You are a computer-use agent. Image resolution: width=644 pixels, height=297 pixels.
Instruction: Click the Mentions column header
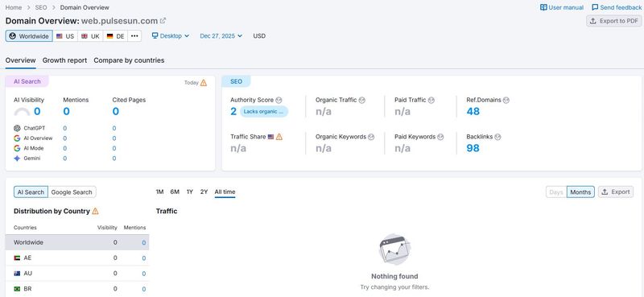coord(134,227)
